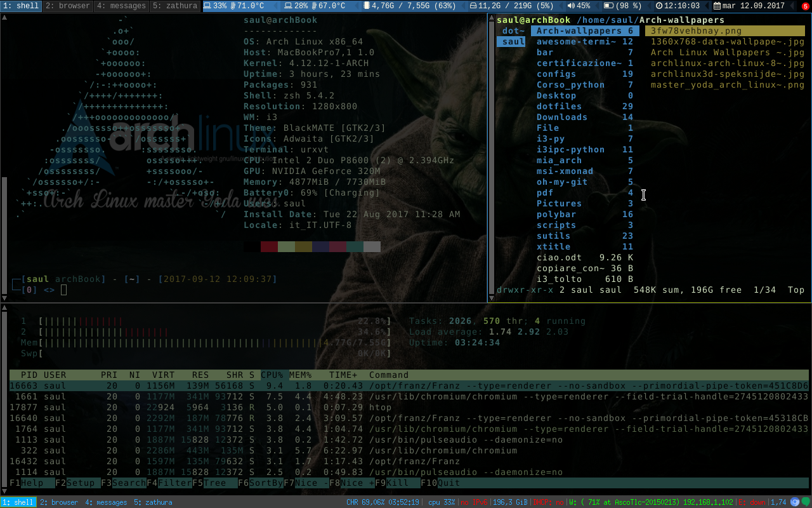812x508 pixels.
Task: Click the 196,3 GiB disk status in i3bar
Action: tap(511, 502)
